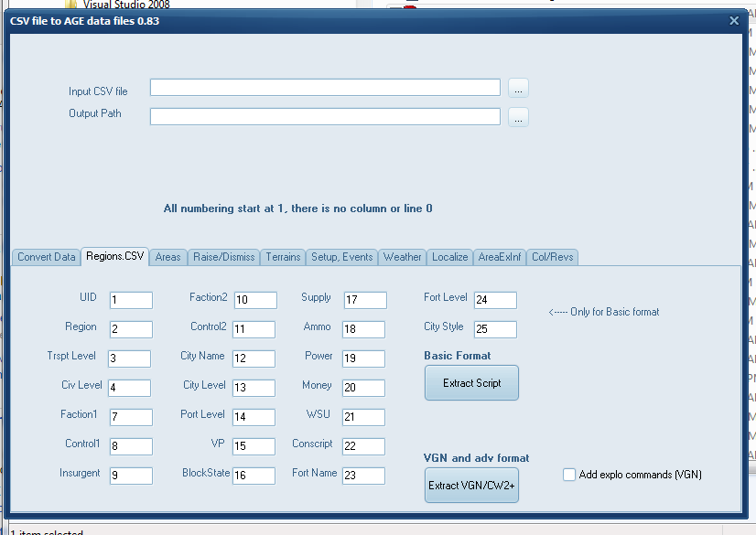Open the AreaExInf tab
The width and height of the screenshot is (756, 535).
pyautogui.click(x=500, y=257)
